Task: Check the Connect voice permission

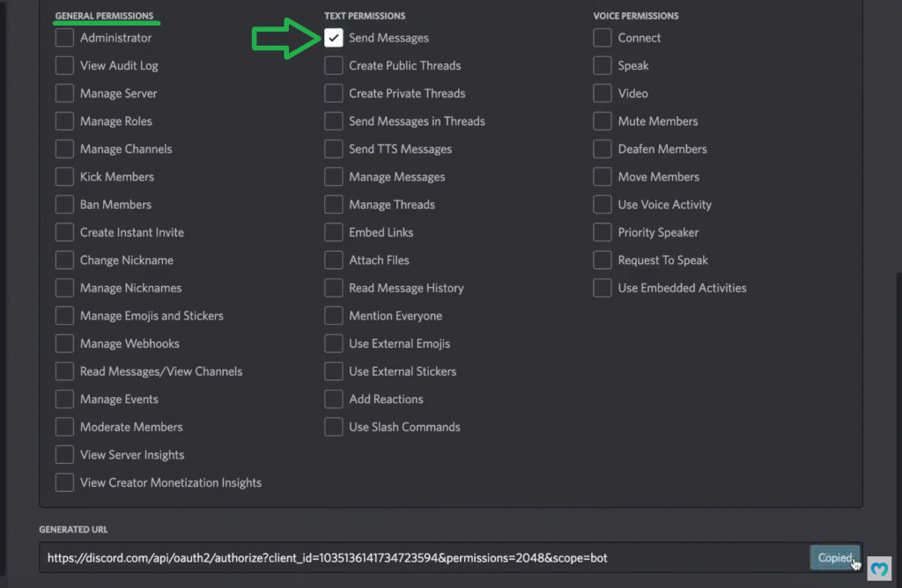Action: point(603,38)
